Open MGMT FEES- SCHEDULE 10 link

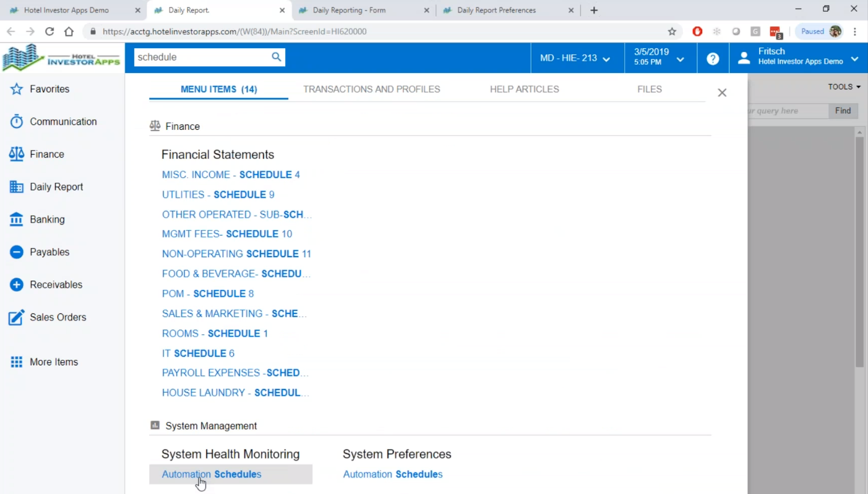pos(227,234)
